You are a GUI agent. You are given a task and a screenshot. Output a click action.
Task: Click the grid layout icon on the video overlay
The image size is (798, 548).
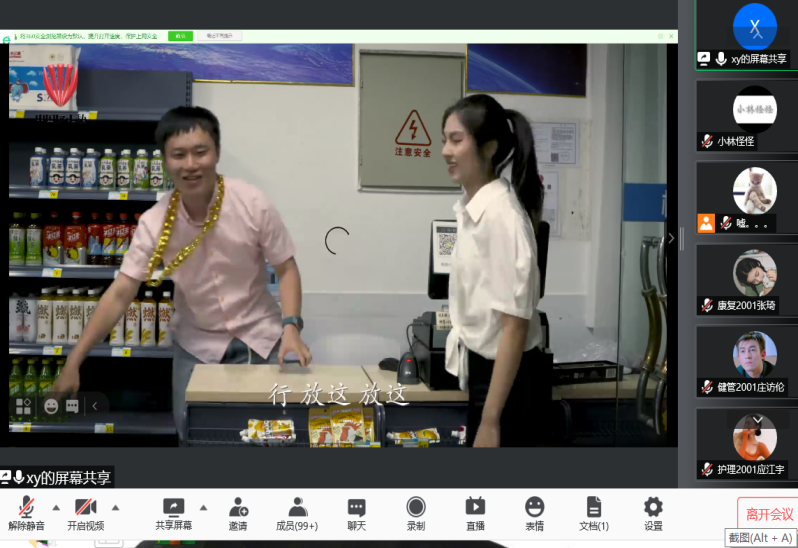24,406
